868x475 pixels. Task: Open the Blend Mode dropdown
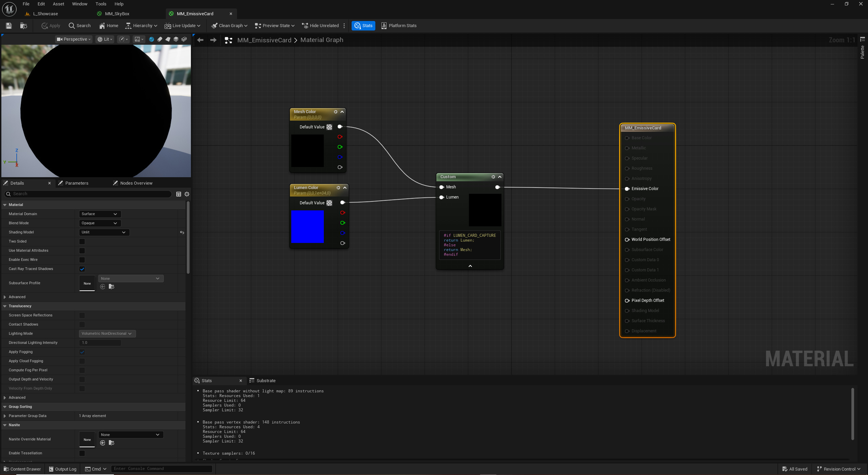point(99,223)
